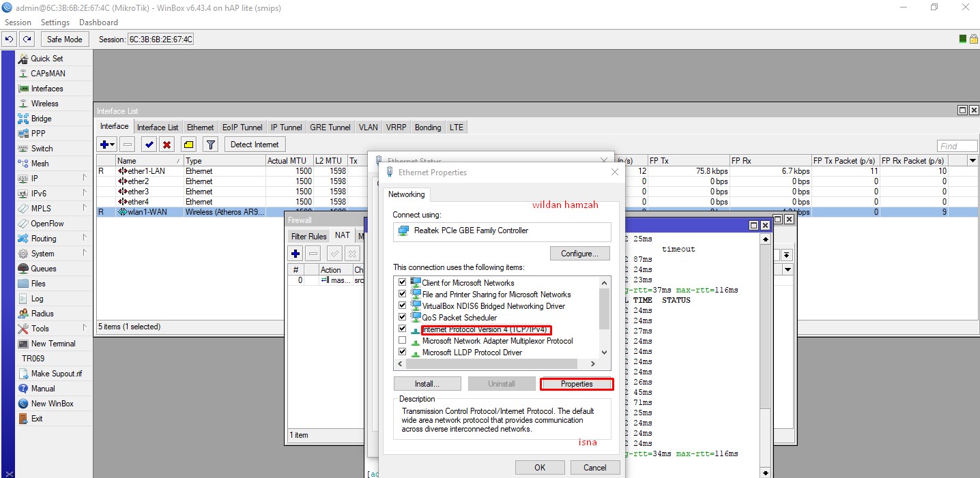Click Detect Internet button
The width and height of the screenshot is (980, 478).
click(255, 145)
